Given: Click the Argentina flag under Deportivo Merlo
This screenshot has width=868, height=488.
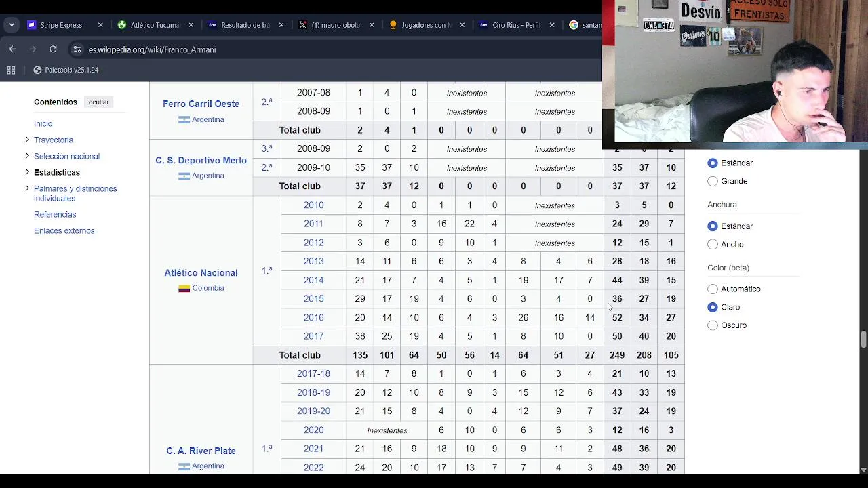Looking at the screenshot, I should click(184, 176).
